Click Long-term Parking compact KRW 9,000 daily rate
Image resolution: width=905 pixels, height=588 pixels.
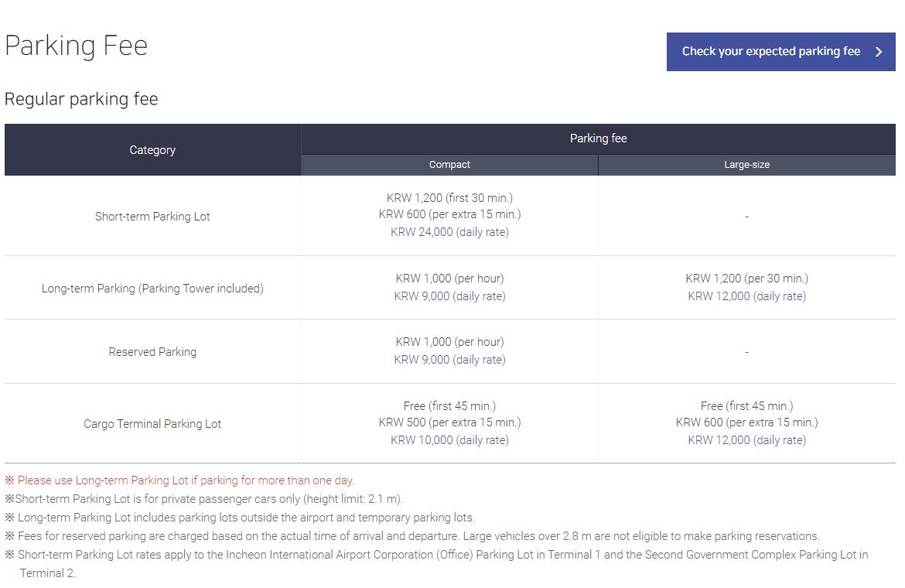[x=449, y=296]
